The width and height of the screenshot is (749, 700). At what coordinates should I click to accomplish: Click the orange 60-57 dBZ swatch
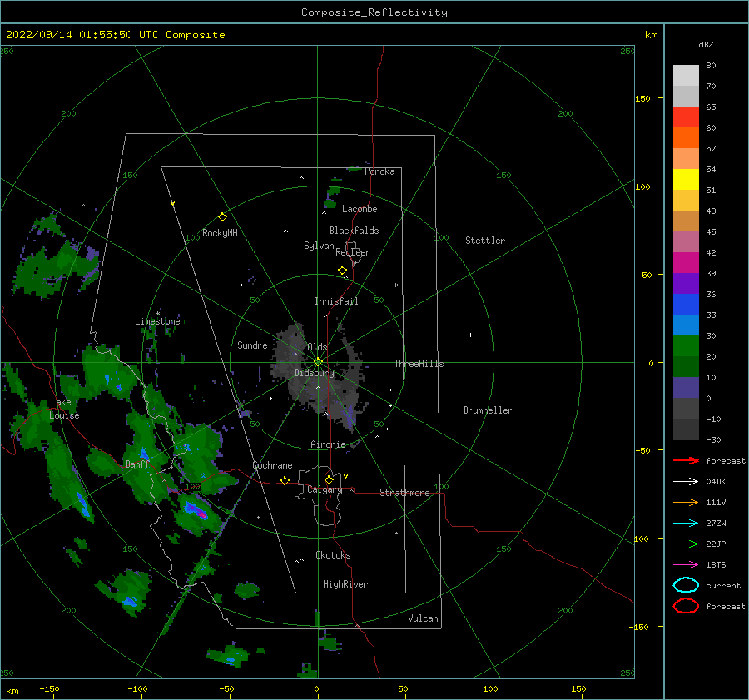pos(686,138)
